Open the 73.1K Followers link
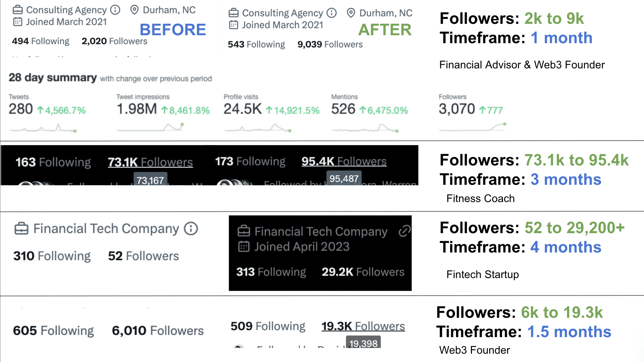The image size is (644, 362). pos(150,162)
